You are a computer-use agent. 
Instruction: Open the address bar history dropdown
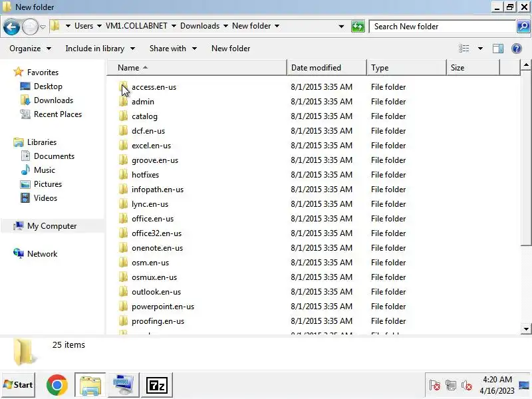point(341,27)
